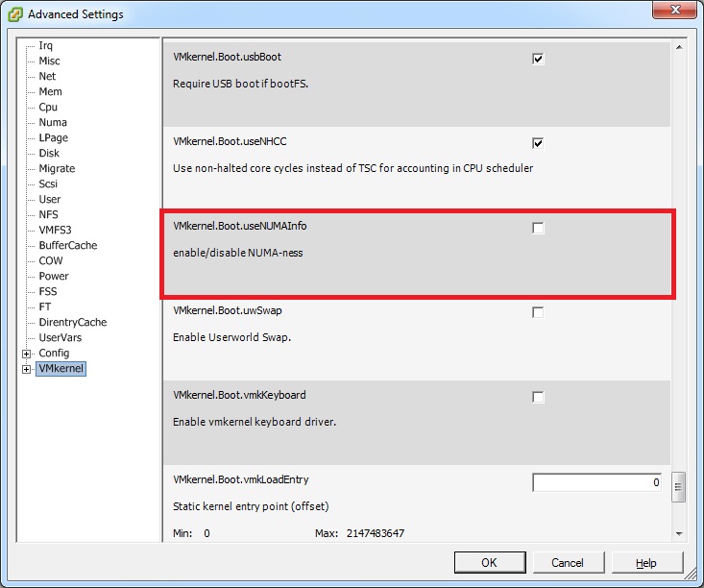Open Help for Advanced Settings
704x588 pixels.
click(646, 562)
